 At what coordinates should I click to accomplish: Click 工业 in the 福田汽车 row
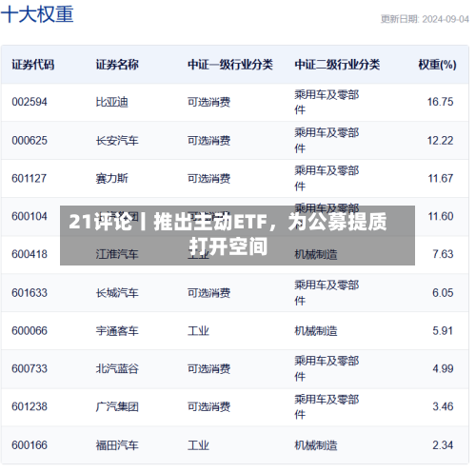(198, 445)
